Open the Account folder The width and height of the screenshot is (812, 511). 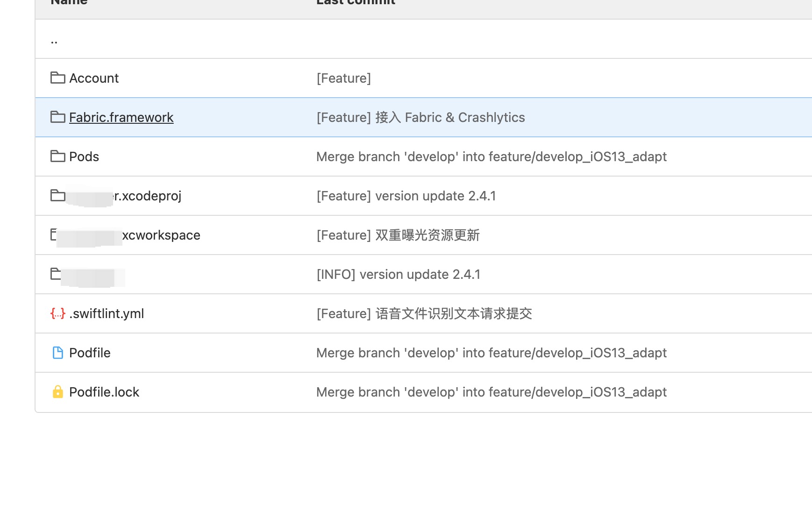click(94, 78)
